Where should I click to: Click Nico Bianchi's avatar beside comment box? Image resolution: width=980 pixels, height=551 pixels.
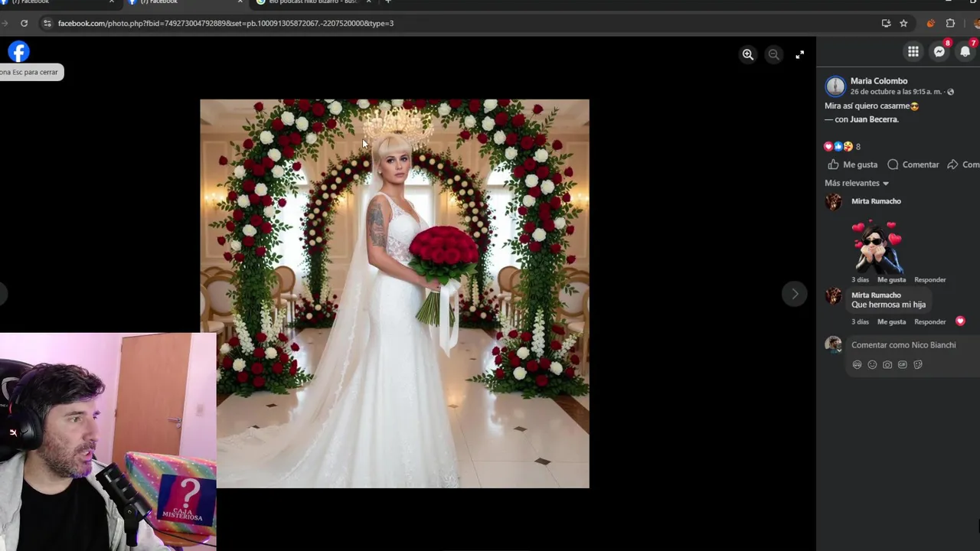point(834,345)
